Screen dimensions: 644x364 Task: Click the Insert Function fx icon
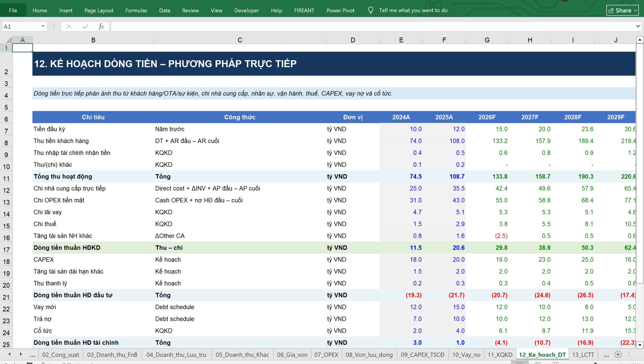click(101, 26)
